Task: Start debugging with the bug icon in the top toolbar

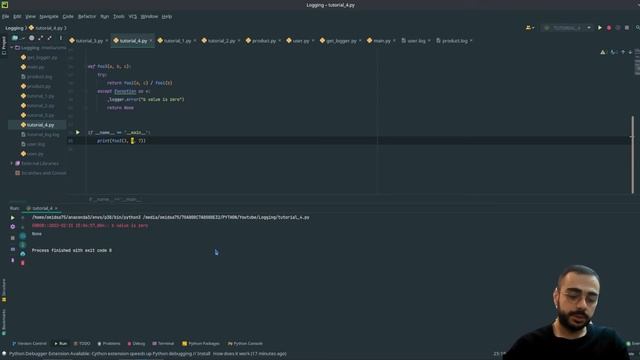Action: (609, 28)
